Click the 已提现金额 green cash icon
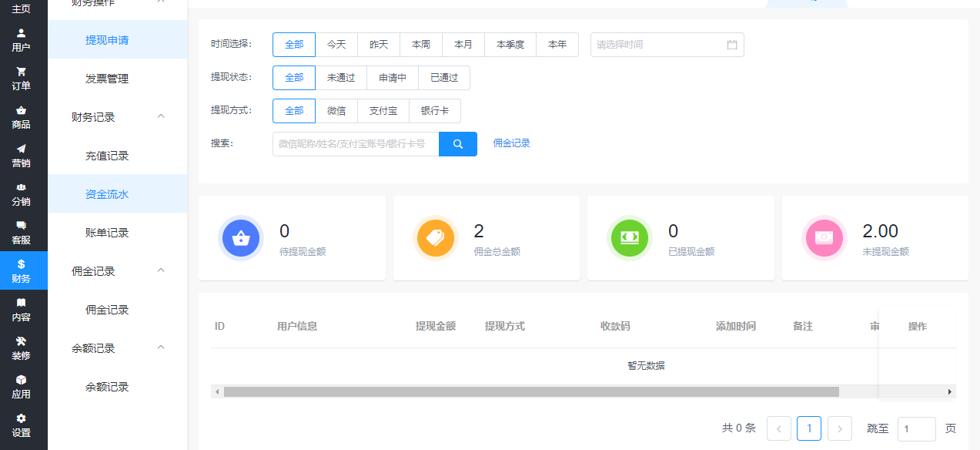Viewport: 980px width, 450px height. [x=629, y=238]
